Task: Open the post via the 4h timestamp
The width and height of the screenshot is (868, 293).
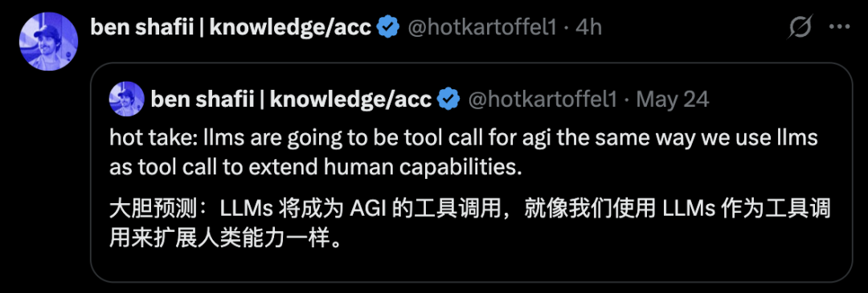Action: coord(588,26)
